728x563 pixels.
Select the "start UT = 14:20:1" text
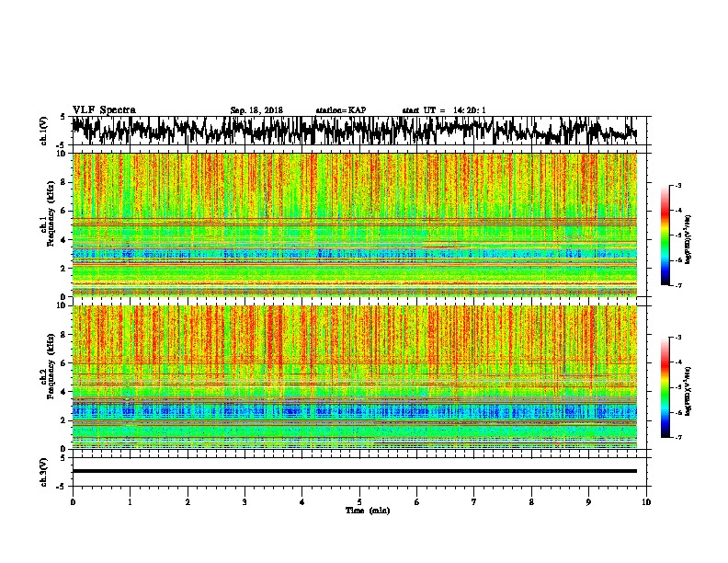coord(444,110)
